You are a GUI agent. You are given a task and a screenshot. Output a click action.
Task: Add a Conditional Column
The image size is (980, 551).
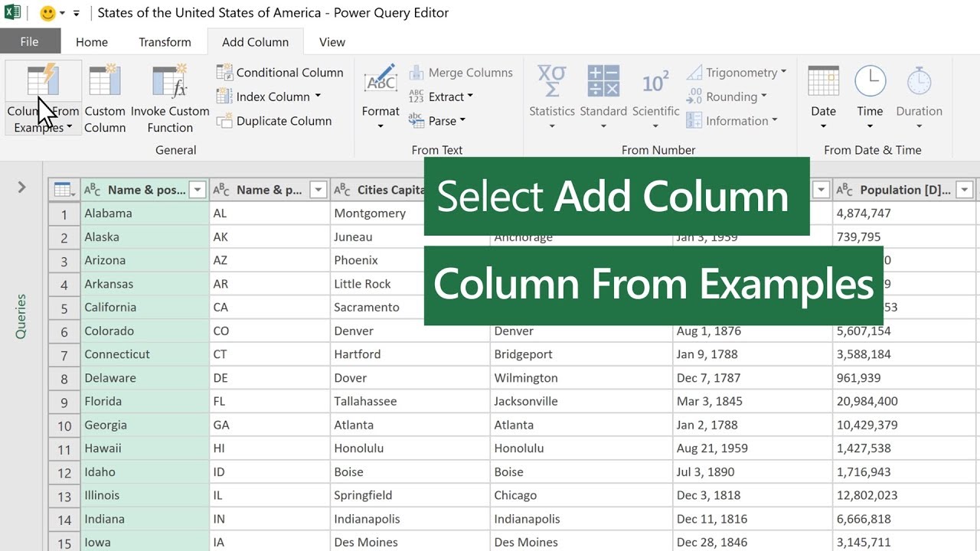[x=279, y=72]
